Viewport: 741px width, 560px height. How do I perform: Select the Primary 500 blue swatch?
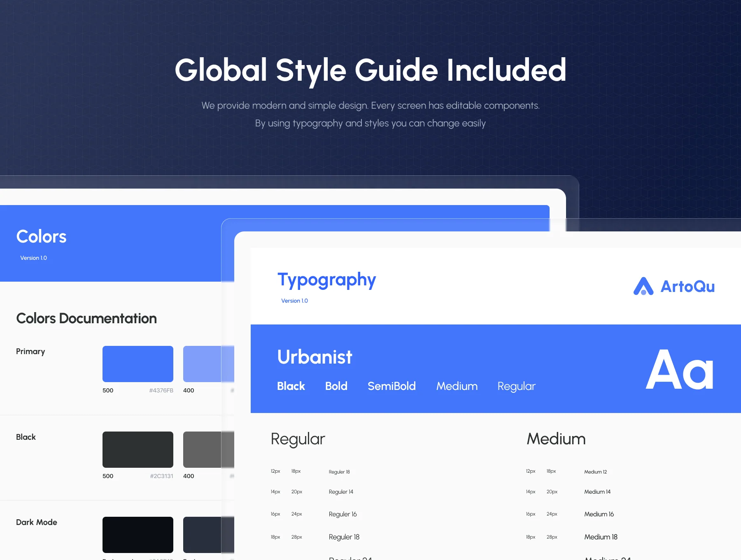(138, 364)
